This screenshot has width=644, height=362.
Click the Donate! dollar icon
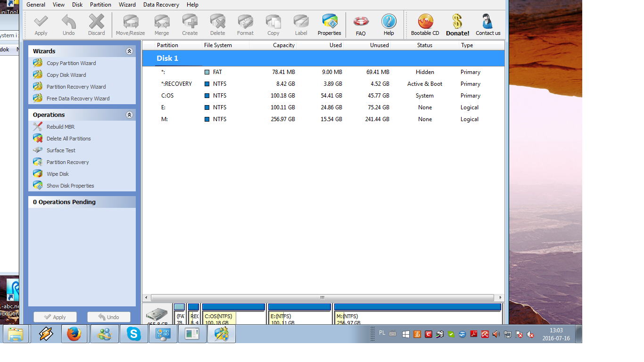click(457, 25)
